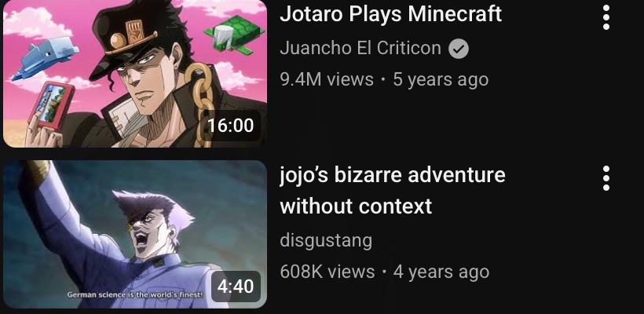Viewport: 644px width, 314px height.
Task: Tap the '5 years ago' upload date
Action: (x=441, y=79)
